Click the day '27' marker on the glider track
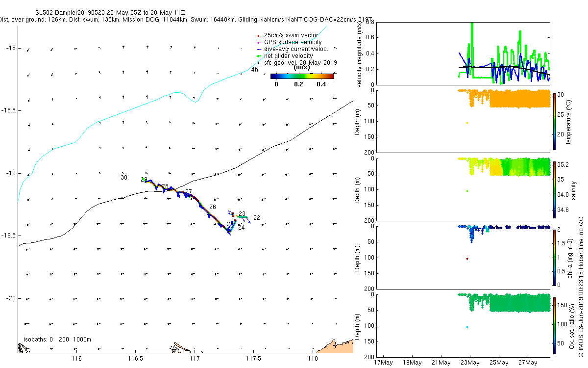Viewport: 588px width, 368px height. 189,192
